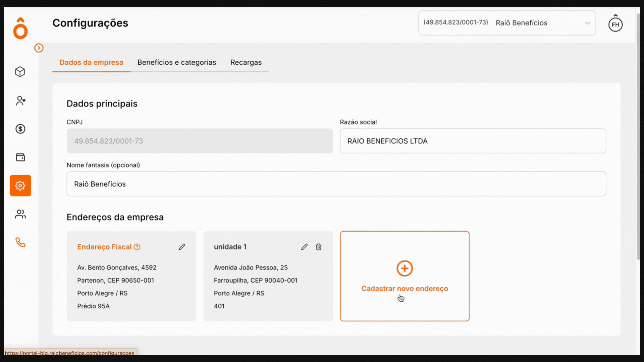The image size is (644, 362).
Task: Open help tooltip next to Endereço Fiscal
Action: 137,247
